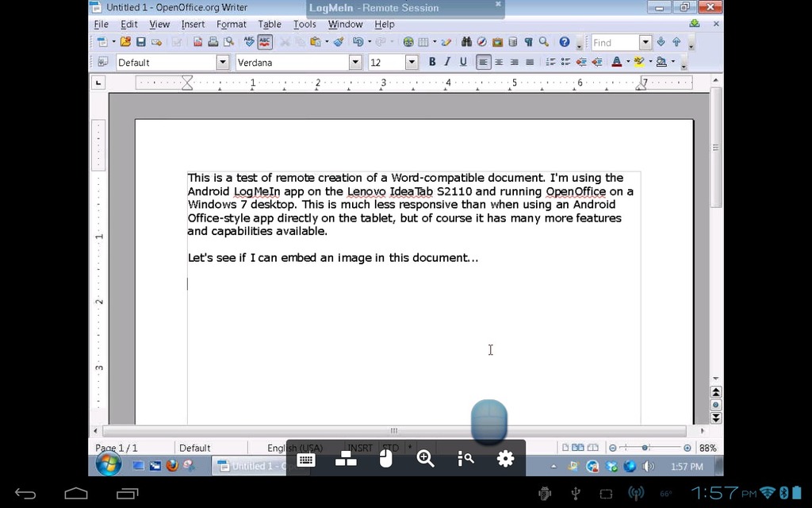Toggle bold formatting
812x508 pixels.
pyautogui.click(x=432, y=62)
